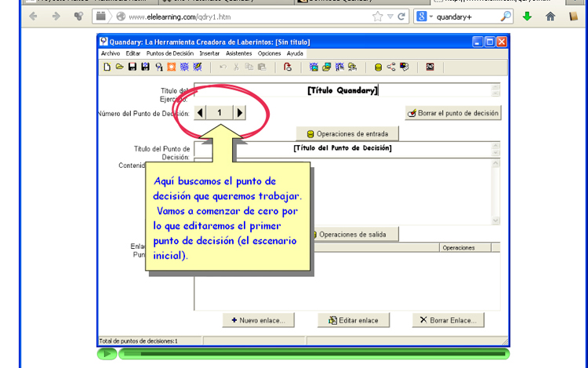Click the content area scrollbar down arrow
The image size is (588, 368).
[x=495, y=220]
